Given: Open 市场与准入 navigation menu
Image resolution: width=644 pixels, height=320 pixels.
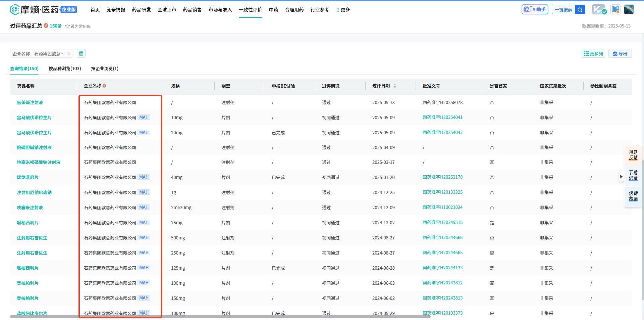Looking at the screenshot, I should (x=220, y=10).
